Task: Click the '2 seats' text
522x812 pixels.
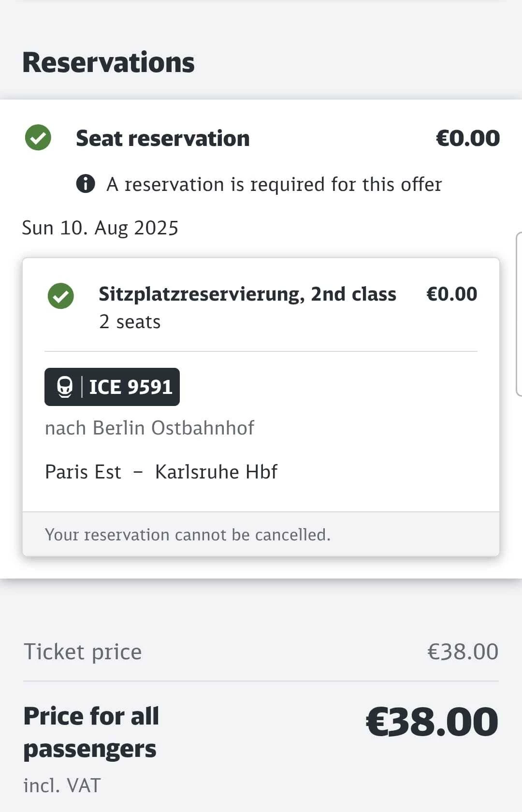Action: tap(130, 322)
